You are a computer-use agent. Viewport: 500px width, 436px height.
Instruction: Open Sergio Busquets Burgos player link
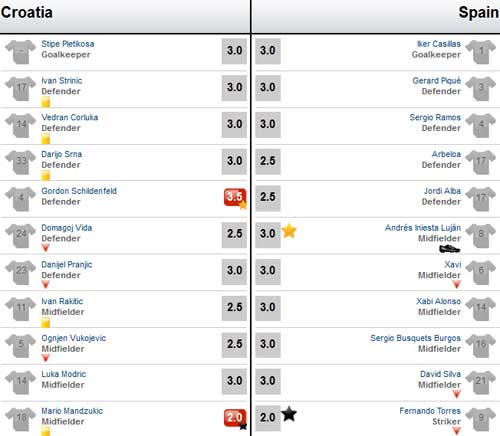click(416, 338)
